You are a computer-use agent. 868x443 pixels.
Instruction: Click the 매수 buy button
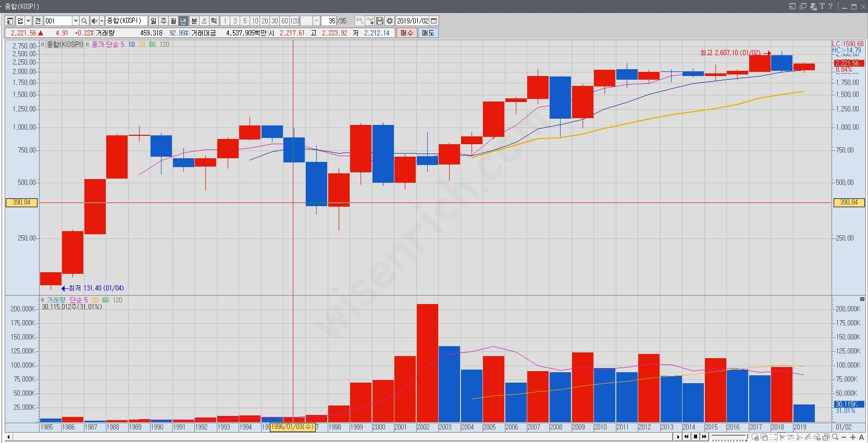(x=406, y=33)
